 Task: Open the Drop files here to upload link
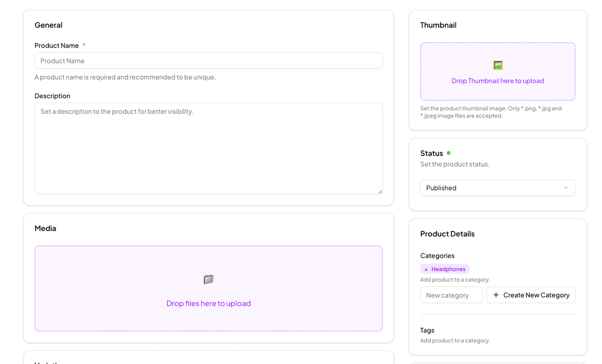(208, 303)
